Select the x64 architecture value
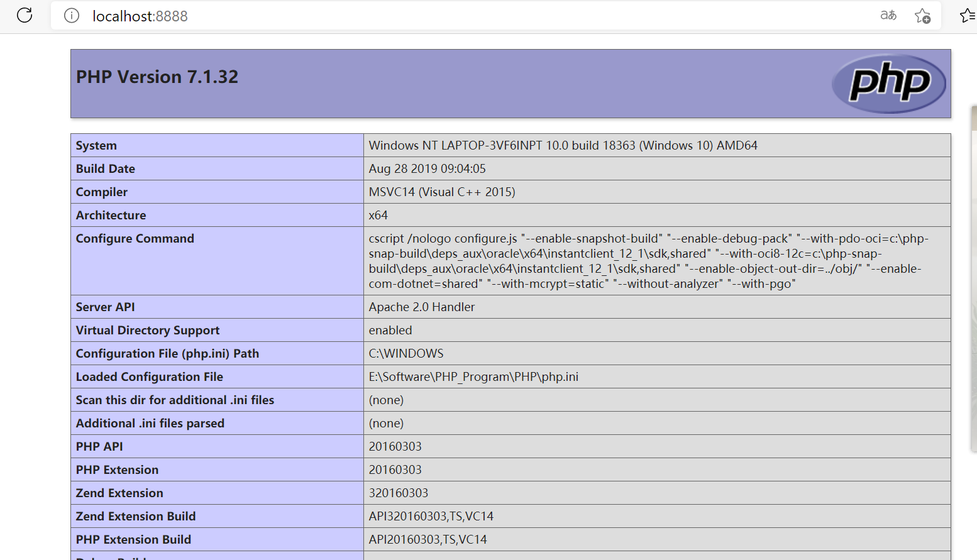Image resolution: width=977 pixels, height=560 pixels. [378, 215]
